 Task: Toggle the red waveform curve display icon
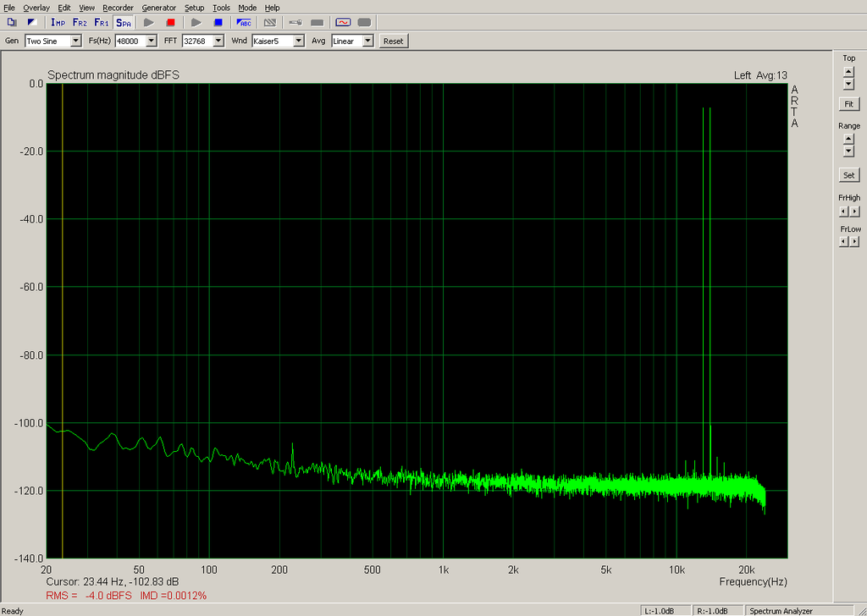(343, 23)
